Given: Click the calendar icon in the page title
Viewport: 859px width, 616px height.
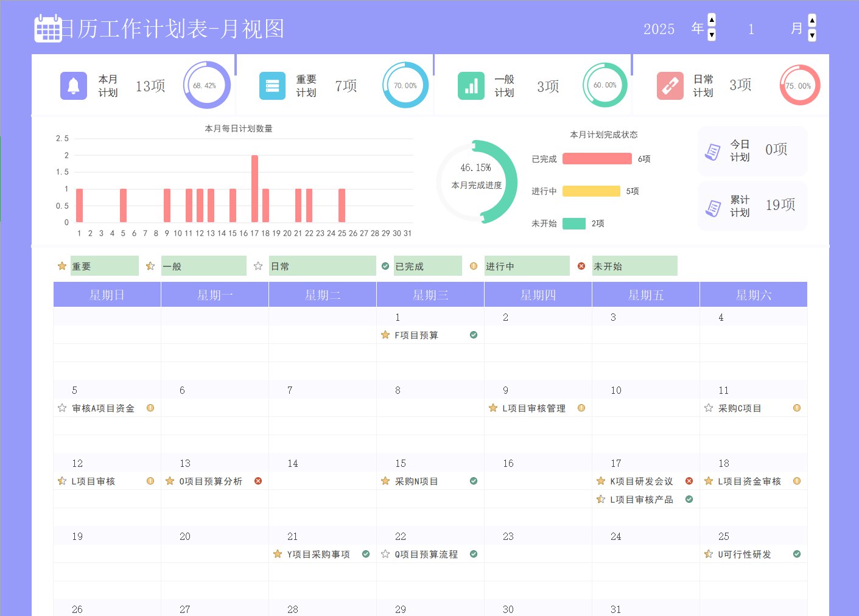Looking at the screenshot, I should coord(49,28).
